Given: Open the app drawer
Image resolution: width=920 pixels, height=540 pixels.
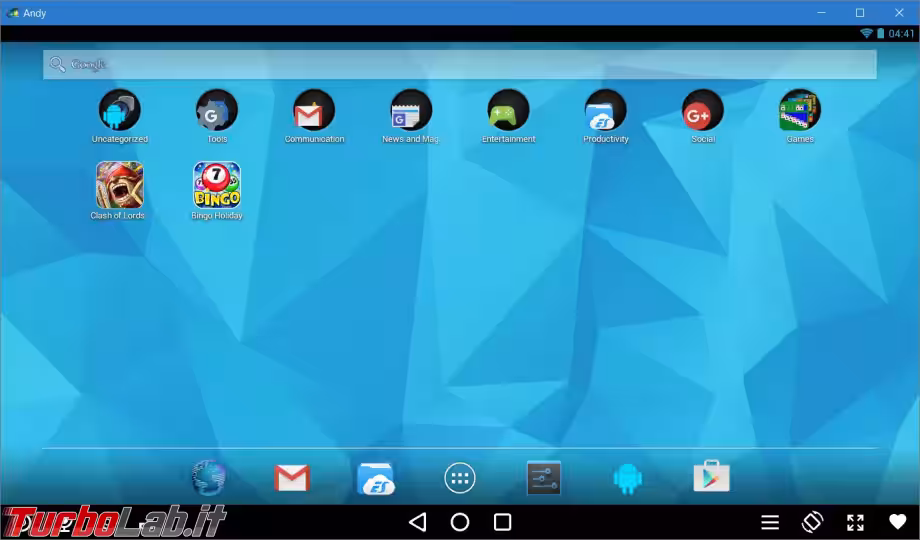Looking at the screenshot, I should 460,478.
